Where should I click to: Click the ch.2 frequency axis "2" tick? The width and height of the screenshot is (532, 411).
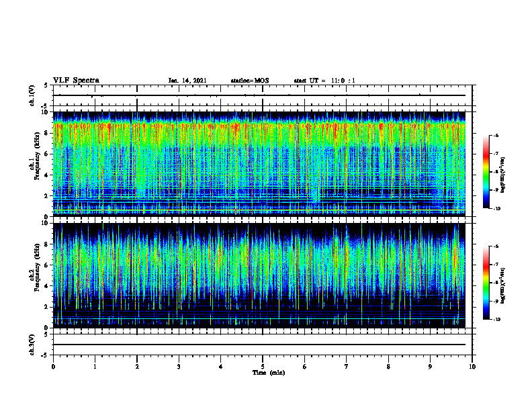[x=46, y=307]
